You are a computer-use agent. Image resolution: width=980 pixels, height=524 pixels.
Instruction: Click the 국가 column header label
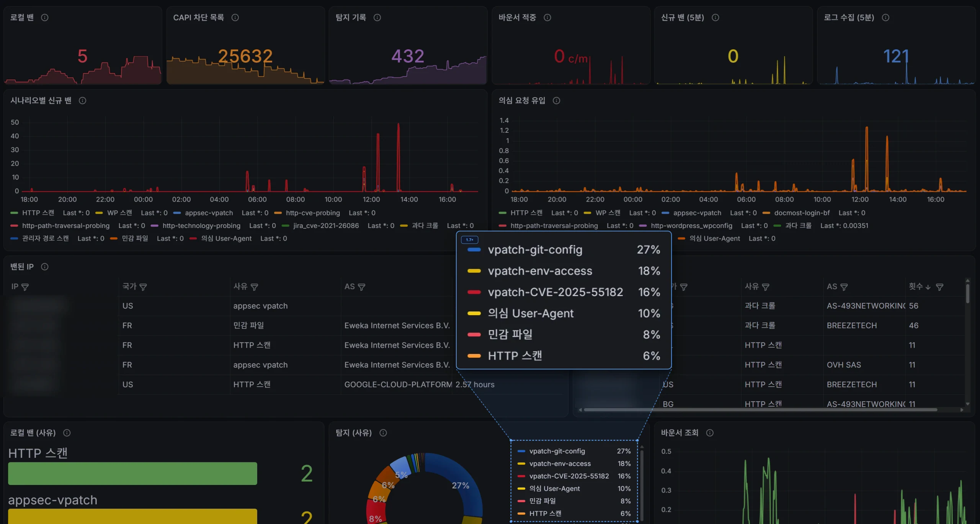point(129,286)
